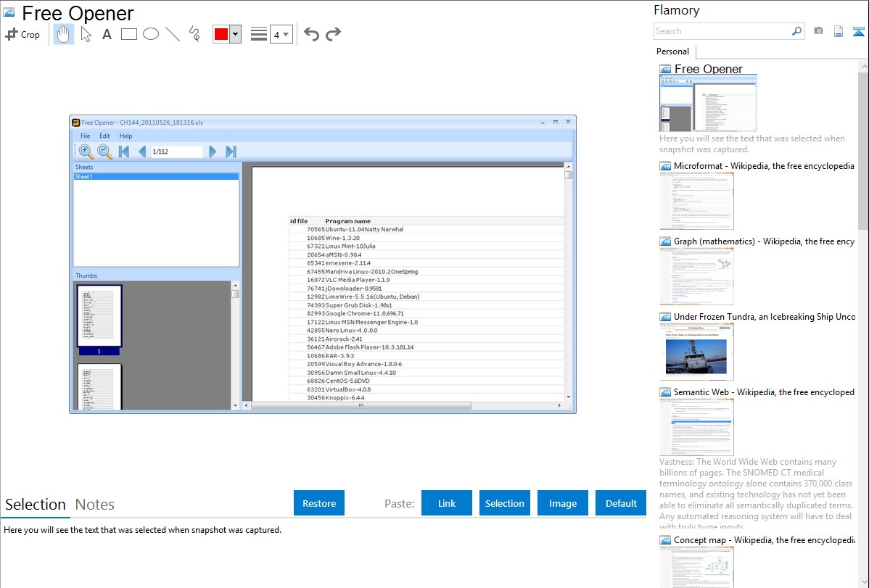Open the Help menu in Free Opener
Viewport: 869px width, 588px height.
coord(125,136)
